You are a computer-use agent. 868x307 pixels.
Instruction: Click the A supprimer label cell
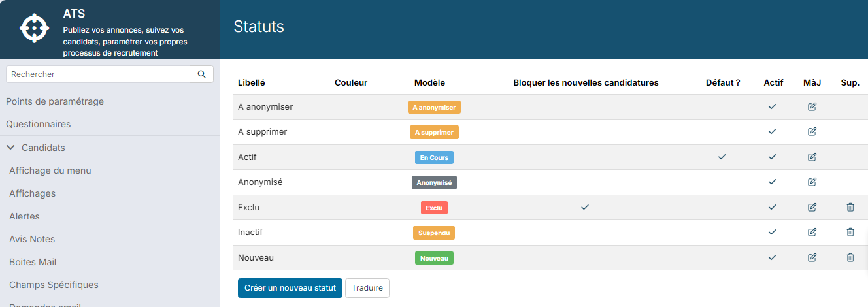point(262,132)
